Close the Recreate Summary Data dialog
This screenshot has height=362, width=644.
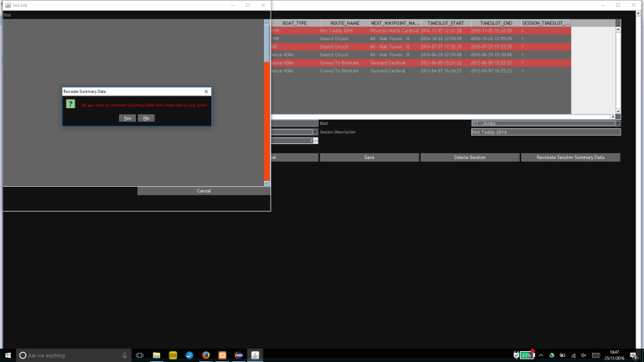[206, 90]
